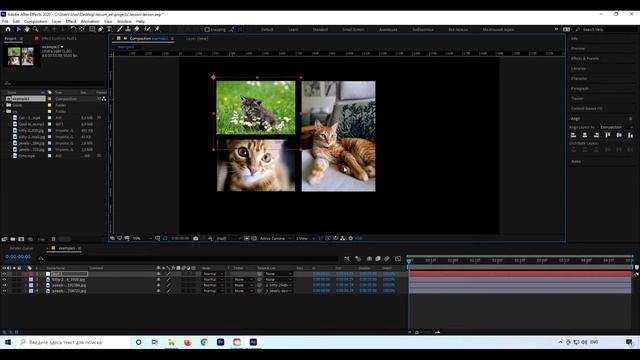Open the Active Camera dropdown

coord(276,238)
